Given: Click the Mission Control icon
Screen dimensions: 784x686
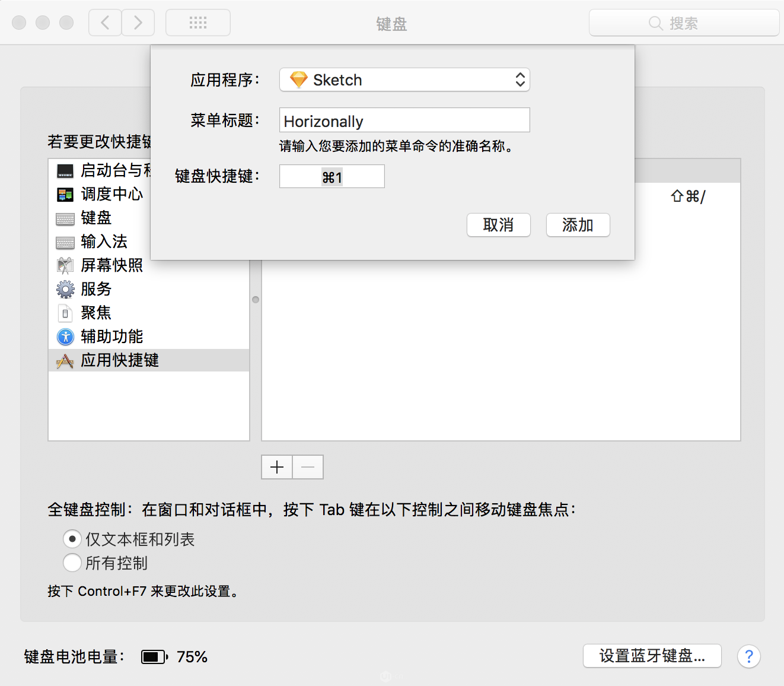Looking at the screenshot, I should point(65,195).
